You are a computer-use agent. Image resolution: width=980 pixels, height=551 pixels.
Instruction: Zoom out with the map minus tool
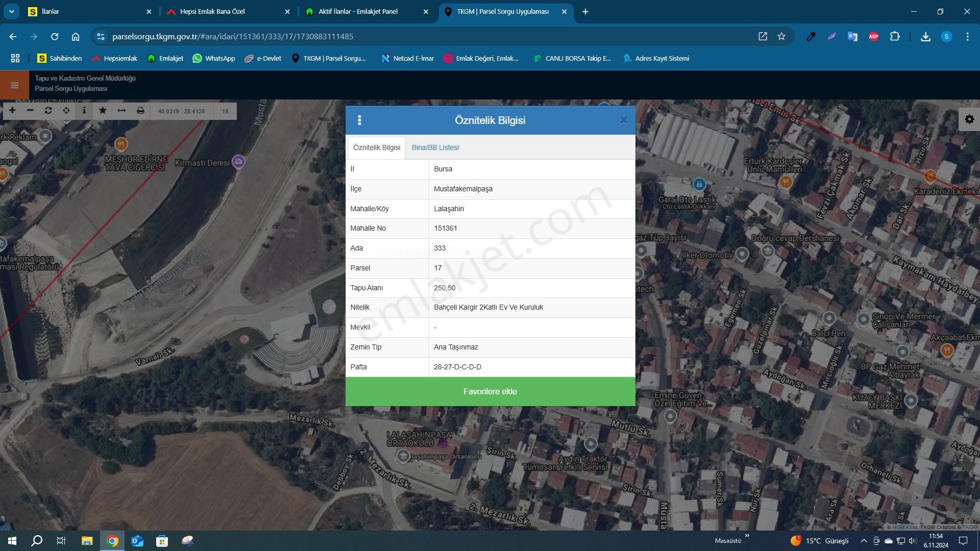30,111
